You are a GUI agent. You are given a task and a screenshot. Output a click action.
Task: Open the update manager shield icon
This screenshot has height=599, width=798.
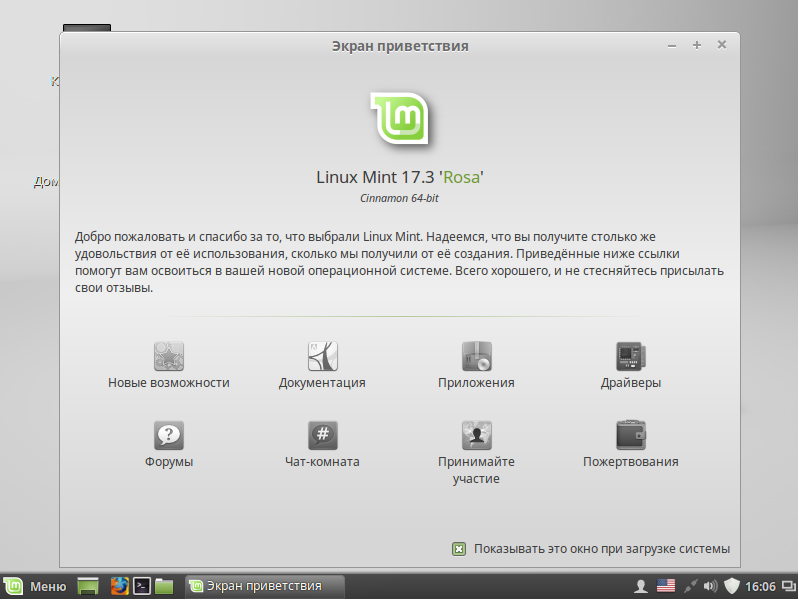tap(732, 586)
